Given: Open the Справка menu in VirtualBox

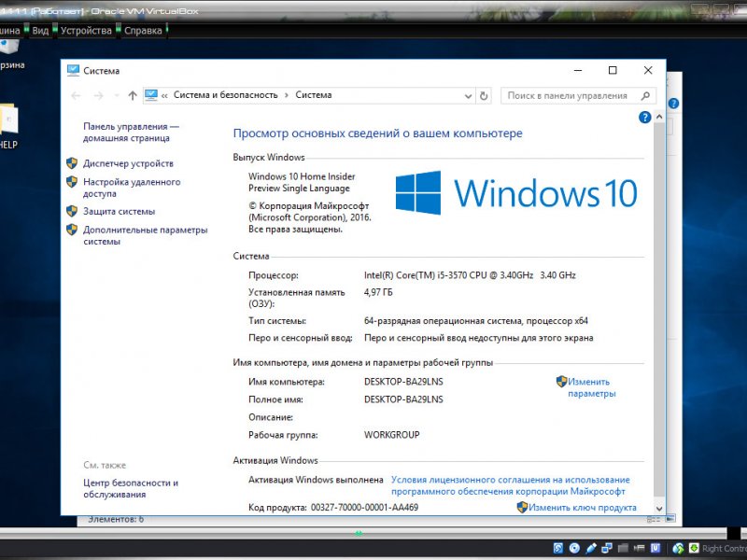Looking at the screenshot, I should [x=143, y=31].
